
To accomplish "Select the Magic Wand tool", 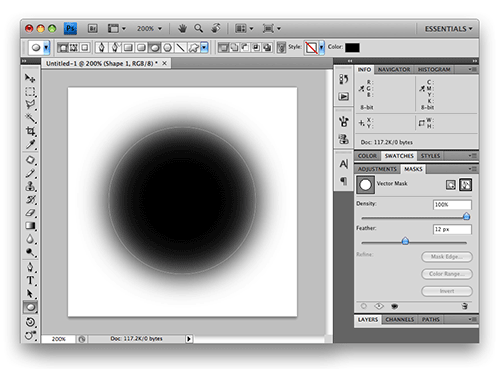I will tap(30, 118).
